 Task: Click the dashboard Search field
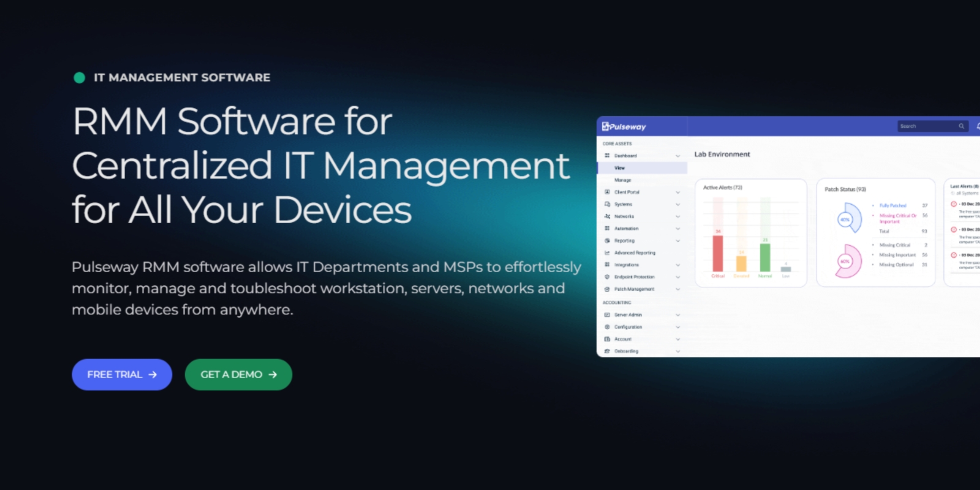pyautogui.click(x=933, y=126)
